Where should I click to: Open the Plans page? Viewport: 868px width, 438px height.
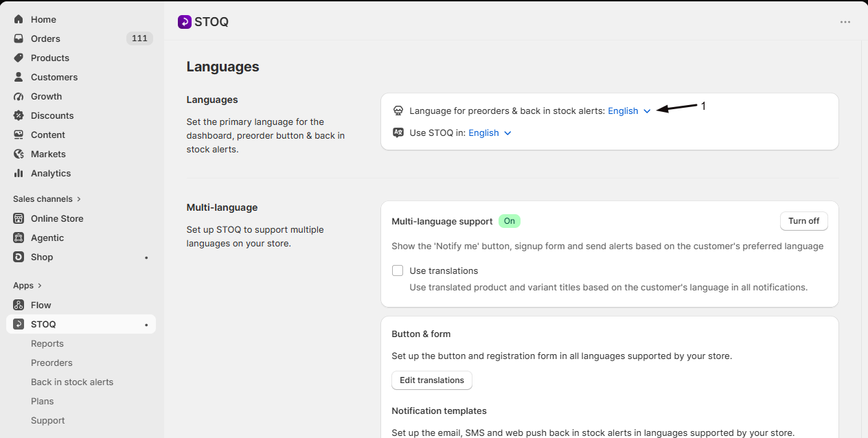[42, 401]
